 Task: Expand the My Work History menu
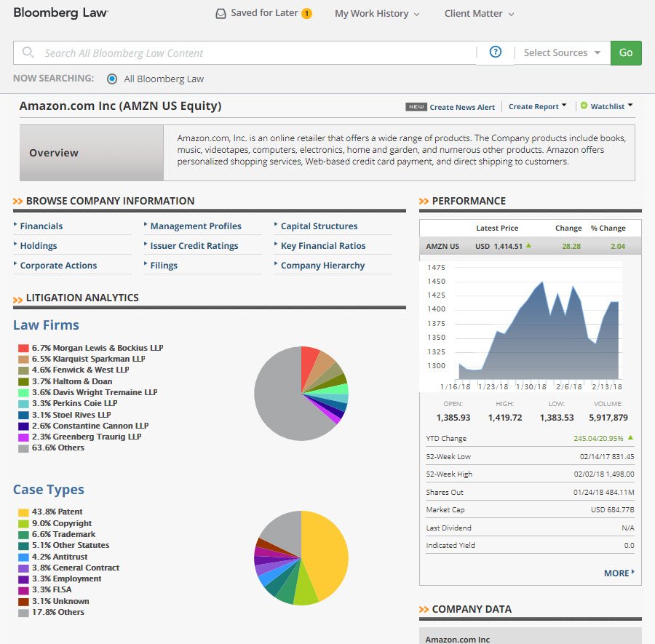(x=376, y=14)
